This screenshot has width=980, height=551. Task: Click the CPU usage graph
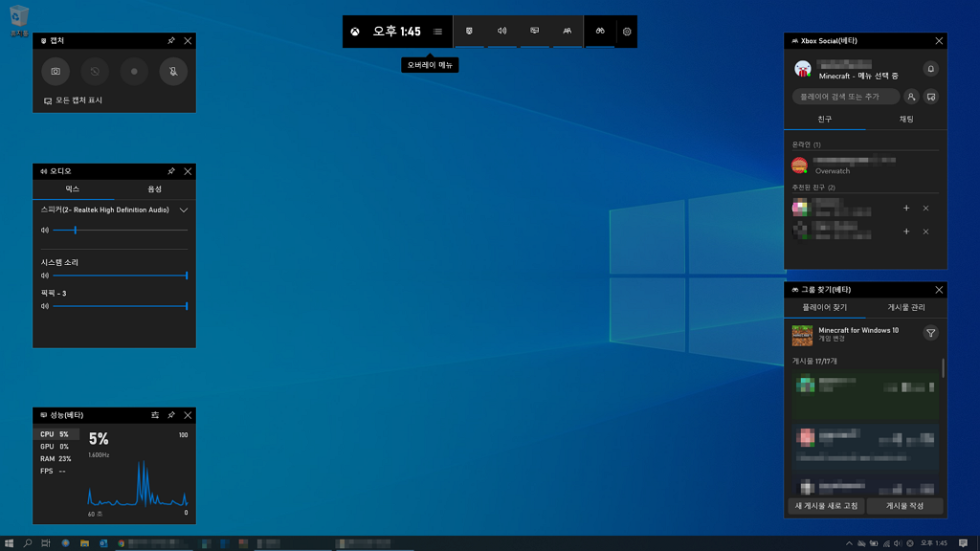[x=138, y=484]
